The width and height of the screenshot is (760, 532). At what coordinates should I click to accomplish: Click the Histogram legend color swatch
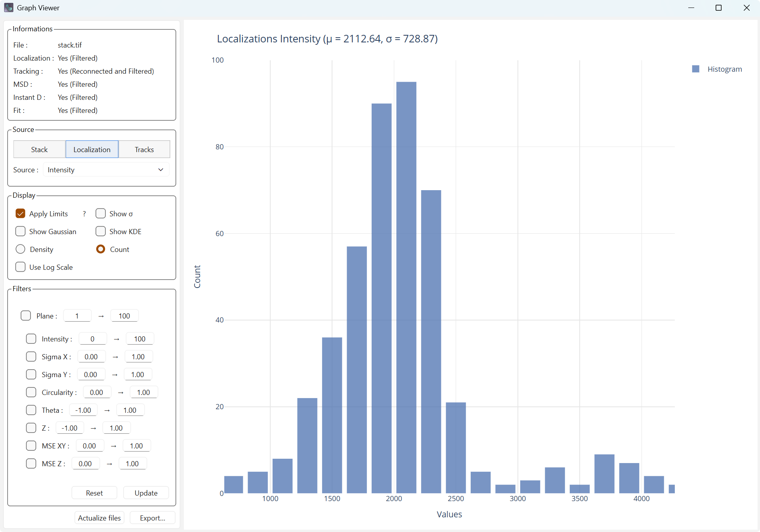[696, 69]
